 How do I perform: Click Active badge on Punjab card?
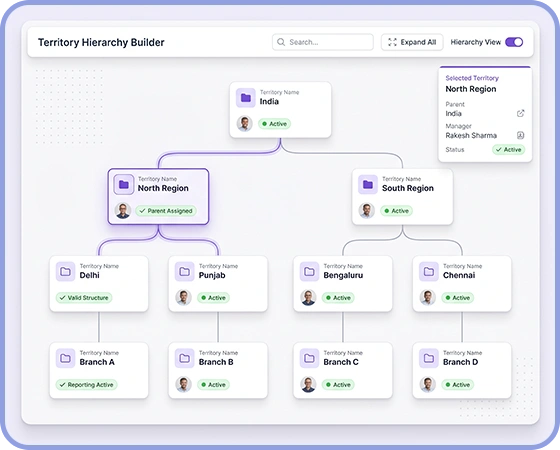tap(213, 298)
